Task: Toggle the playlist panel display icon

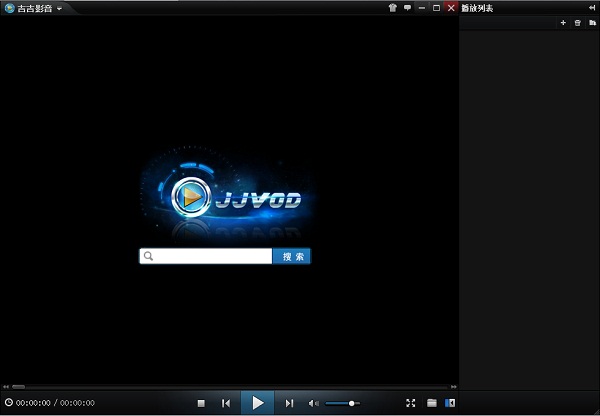Action: 450,403
